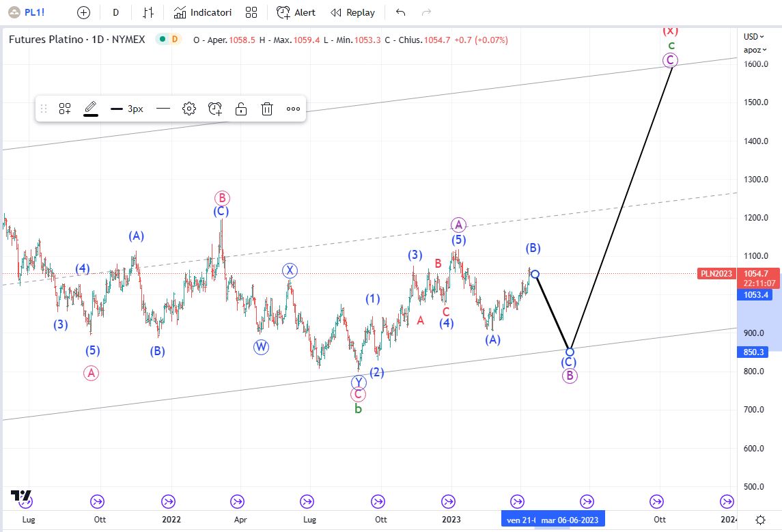Click the plus icon to compare or add symbol
This screenshot has height=532, width=782.
point(84,12)
